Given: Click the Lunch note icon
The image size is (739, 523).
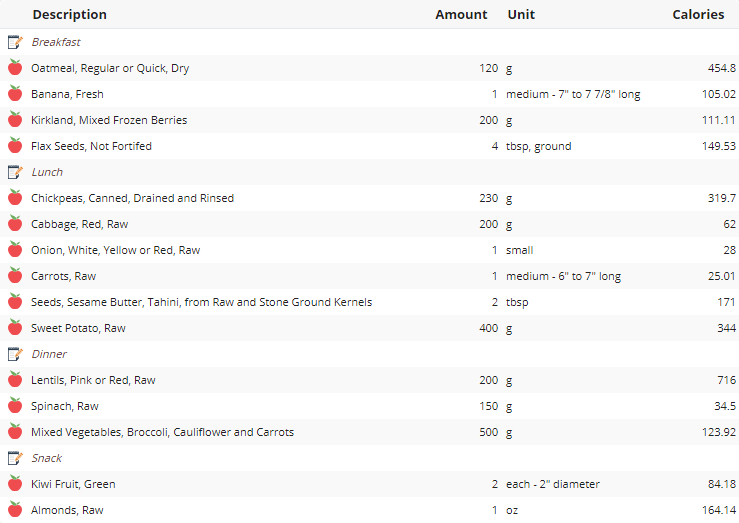Looking at the screenshot, I should [x=15, y=172].
